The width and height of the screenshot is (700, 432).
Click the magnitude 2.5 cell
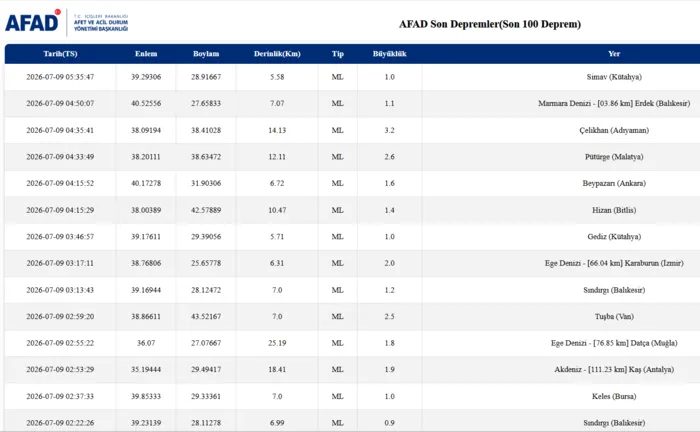[389, 316]
